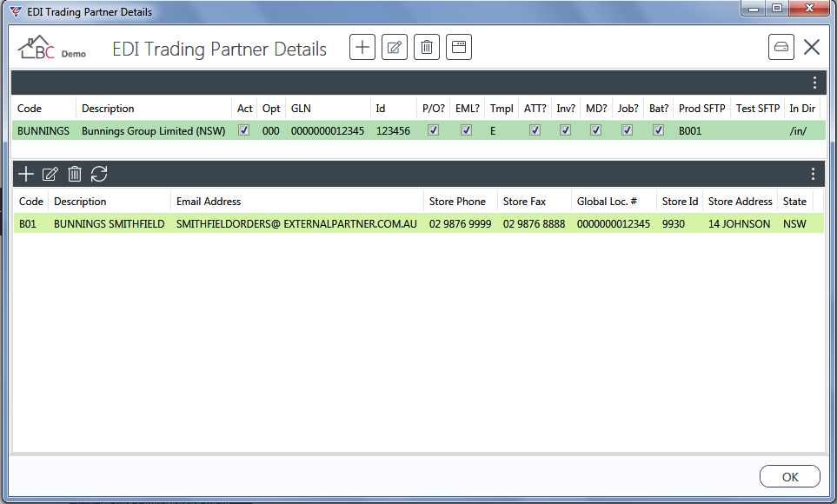
Task: Click the printer icon in the top right
Action: click(x=781, y=47)
